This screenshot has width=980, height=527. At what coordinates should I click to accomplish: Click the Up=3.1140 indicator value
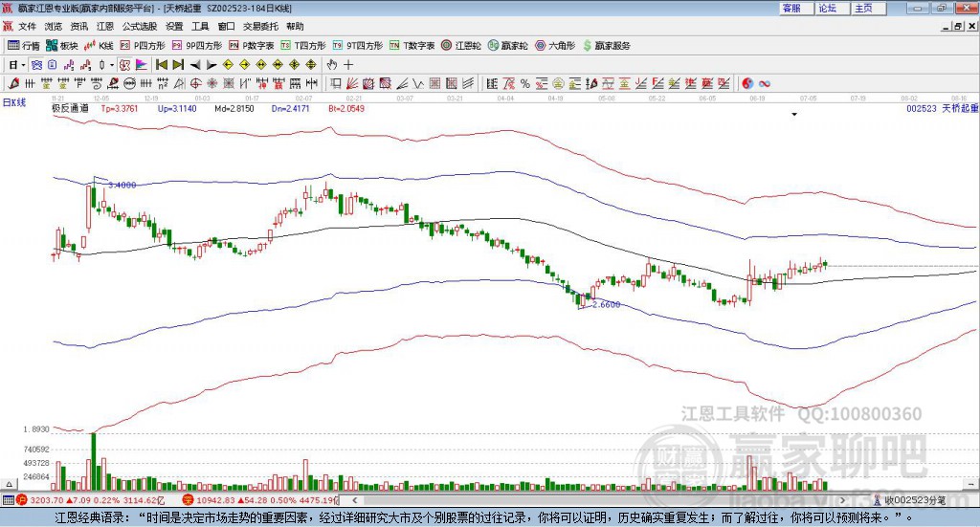[x=177, y=108]
